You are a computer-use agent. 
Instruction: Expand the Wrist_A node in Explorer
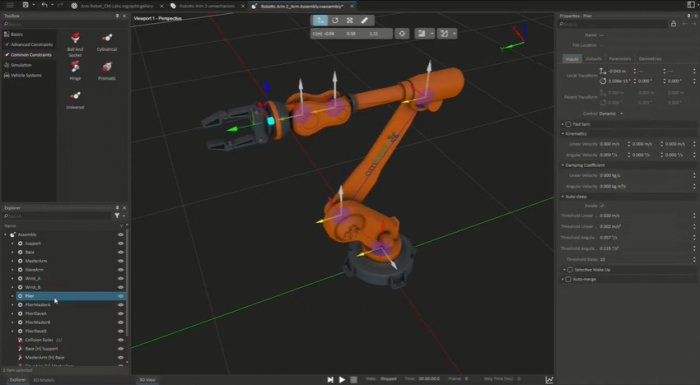coord(12,278)
